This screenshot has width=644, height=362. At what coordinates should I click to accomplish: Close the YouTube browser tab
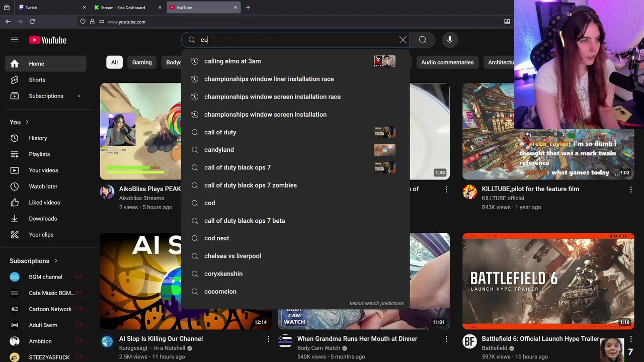pyautogui.click(x=235, y=8)
